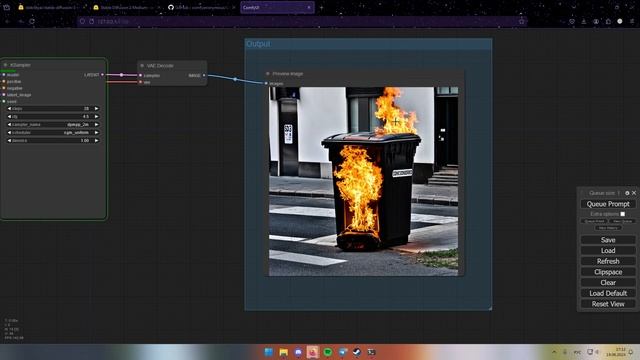Click the Refresh button
The image size is (640, 360).
coord(608,261)
